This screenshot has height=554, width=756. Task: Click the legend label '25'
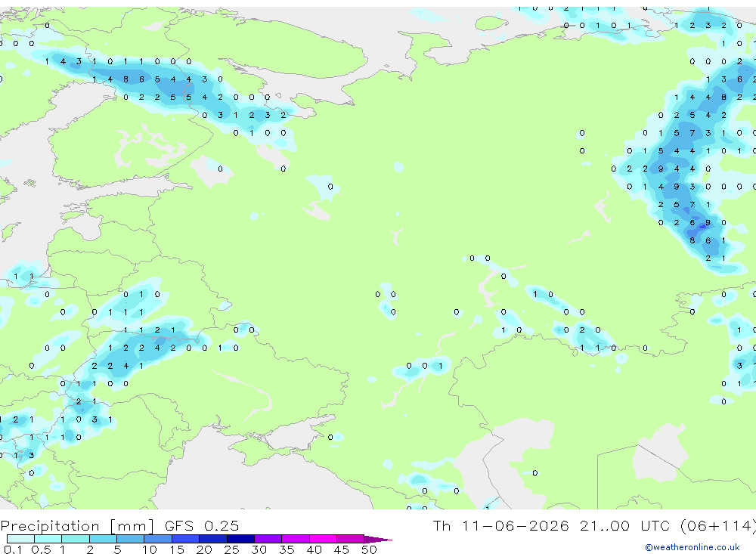pos(231,549)
